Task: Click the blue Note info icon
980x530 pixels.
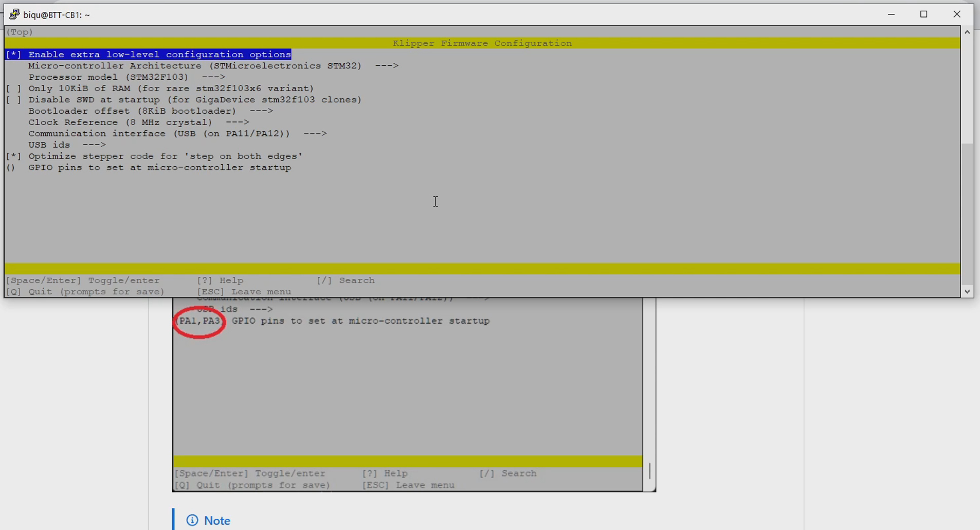Action: 192,520
